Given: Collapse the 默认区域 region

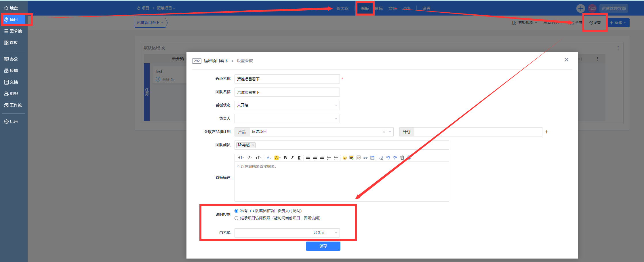Looking at the screenshot, I should (163, 48).
